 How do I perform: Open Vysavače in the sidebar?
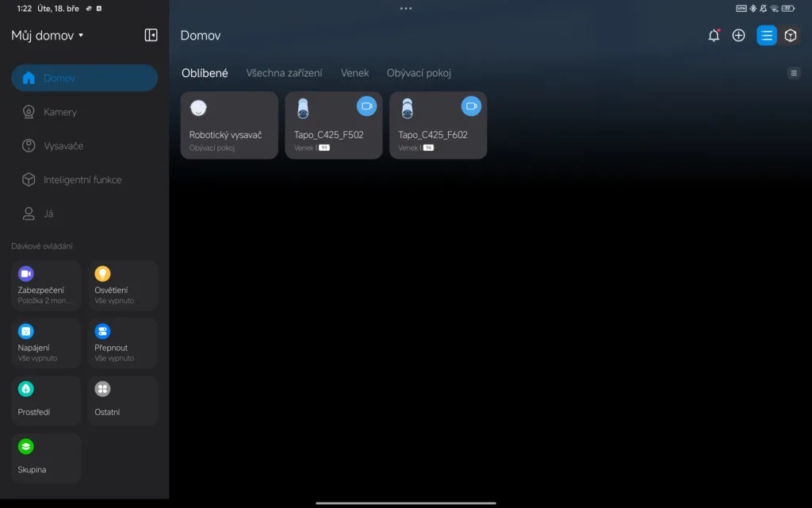click(x=63, y=146)
